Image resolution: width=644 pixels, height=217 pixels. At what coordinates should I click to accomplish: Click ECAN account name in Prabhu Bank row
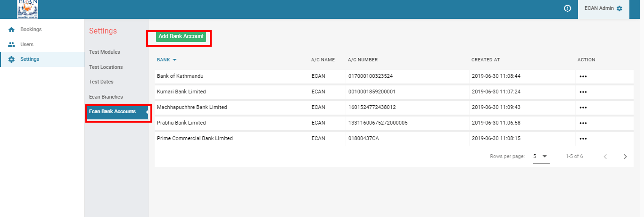[x=318, y=123]
